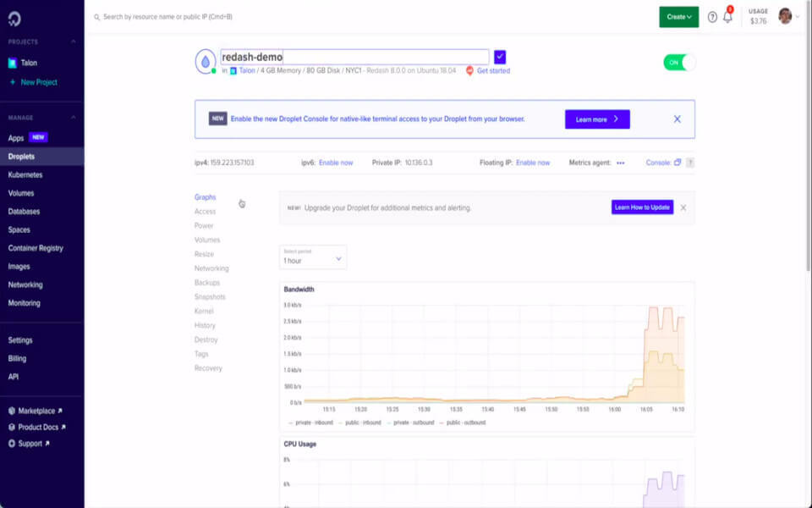This screenshot has width=812, height=508.
Task: Click the Product Docs sidebar icon
Action: click(11, 427)
